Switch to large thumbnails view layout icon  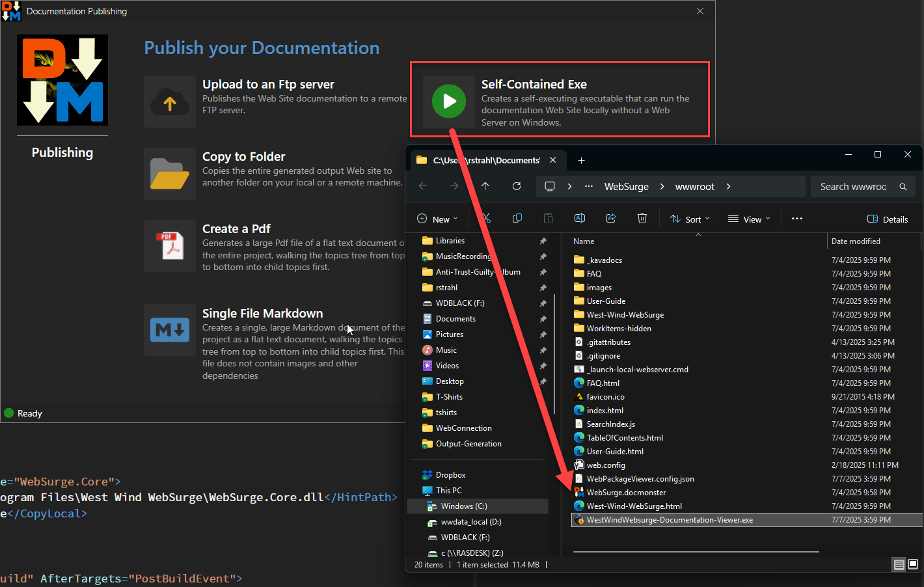pos(913,564)
